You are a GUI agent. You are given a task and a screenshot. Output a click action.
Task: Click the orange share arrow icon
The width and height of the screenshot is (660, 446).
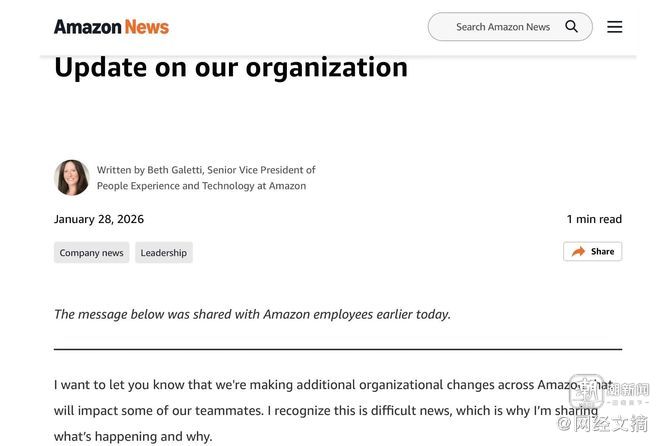tap(578, 252)
